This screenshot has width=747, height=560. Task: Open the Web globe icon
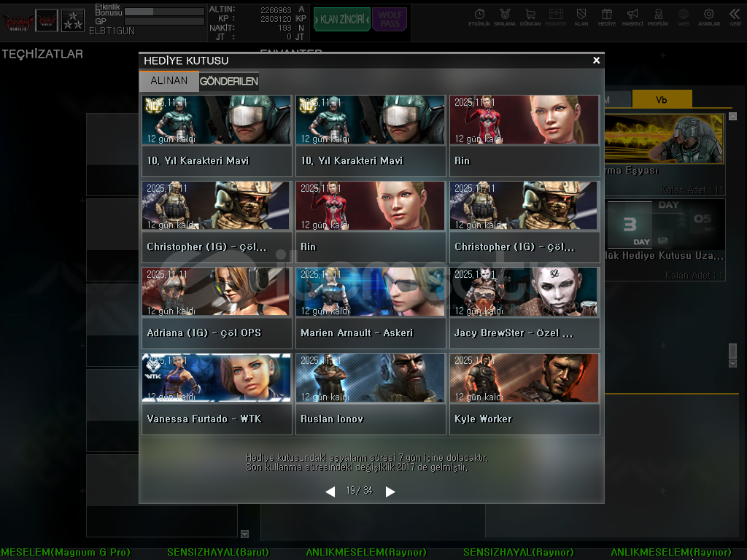(684, 17)
